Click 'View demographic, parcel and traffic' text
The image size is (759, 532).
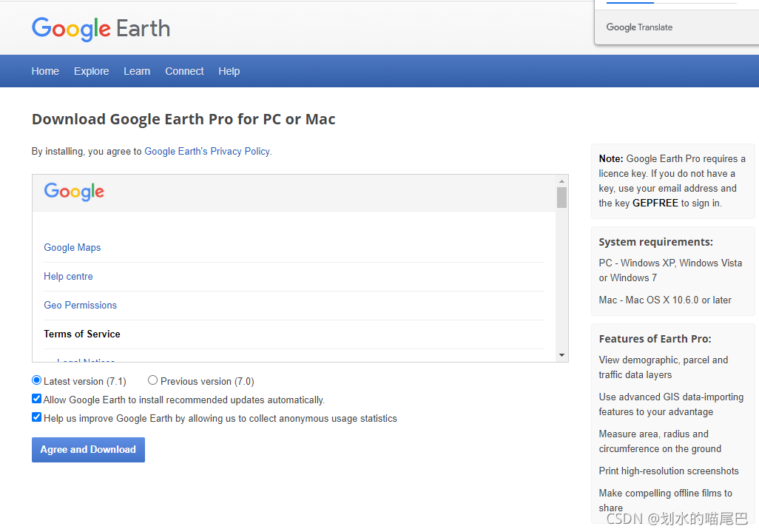[663, 368]
